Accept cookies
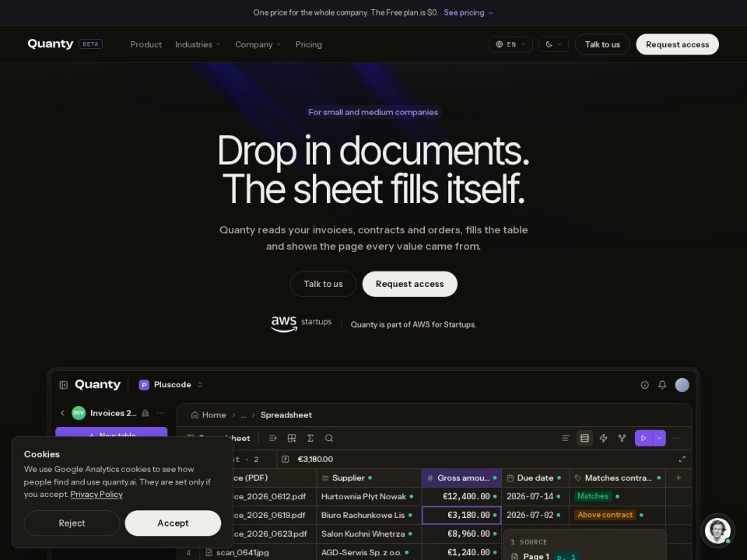Viewport: 747px width, 560px height. click(173, 523)
